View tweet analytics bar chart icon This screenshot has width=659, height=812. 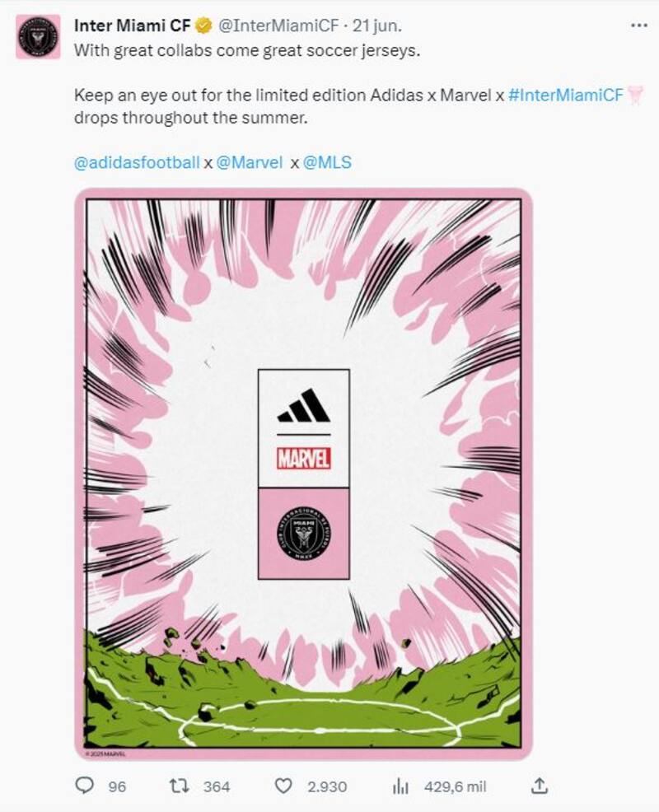(x=401, y=786)
